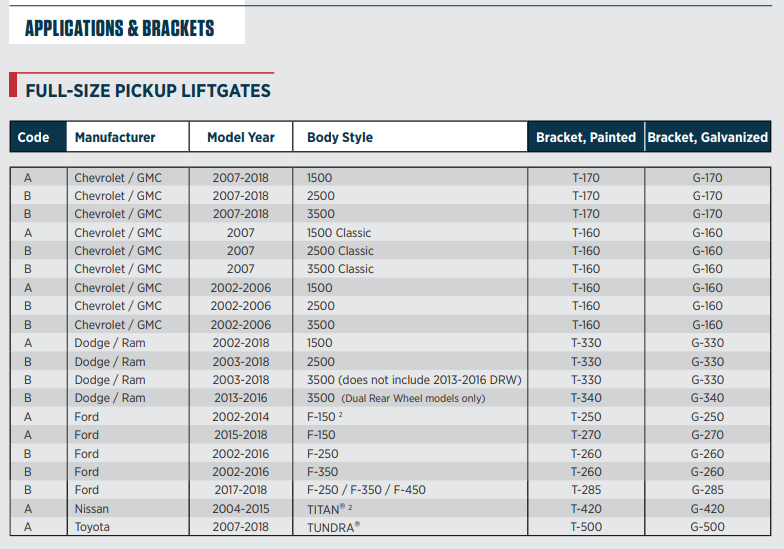Click the Applications & Brackets heading
This screenshot has width=784, height=549.
point(120,28)
